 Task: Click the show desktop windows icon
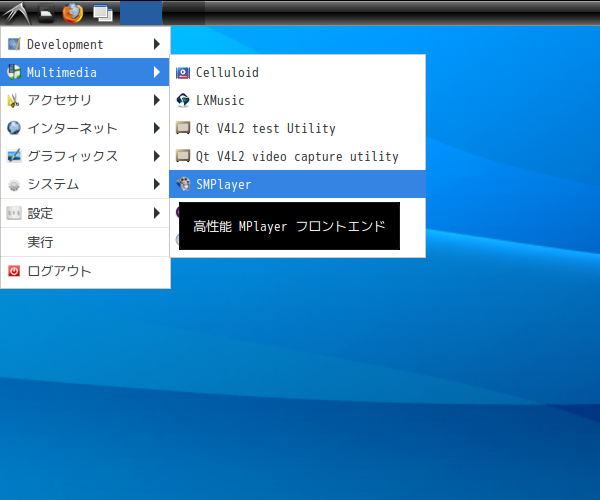click(x=103, y=14)
